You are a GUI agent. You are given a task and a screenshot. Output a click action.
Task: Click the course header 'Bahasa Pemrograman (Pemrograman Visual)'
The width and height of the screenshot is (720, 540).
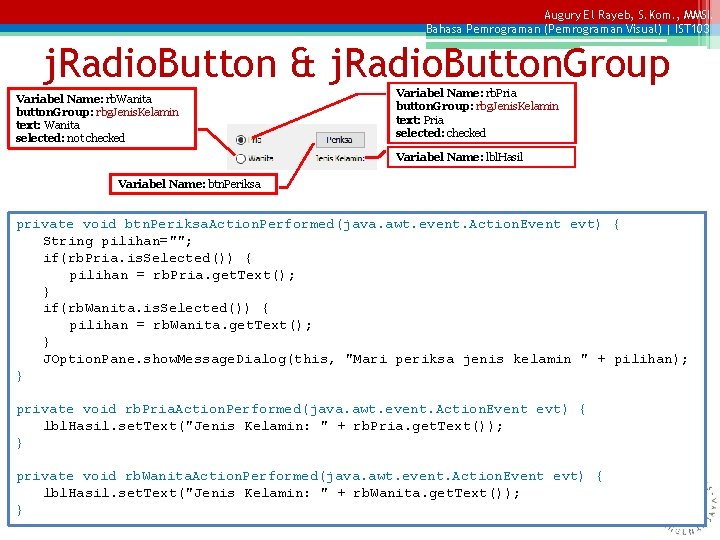(x=544, y=29)
